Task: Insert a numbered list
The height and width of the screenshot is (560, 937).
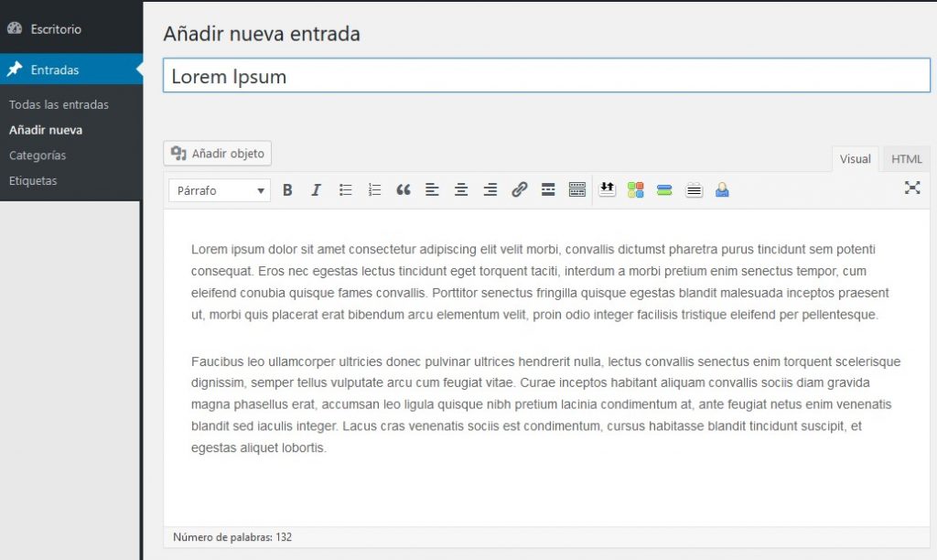Action: 374,190
